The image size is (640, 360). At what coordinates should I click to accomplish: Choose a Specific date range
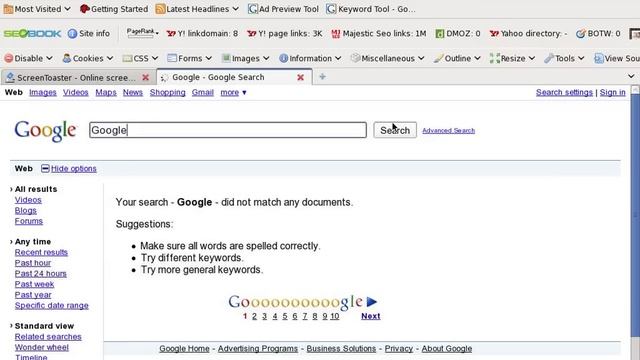52,305
